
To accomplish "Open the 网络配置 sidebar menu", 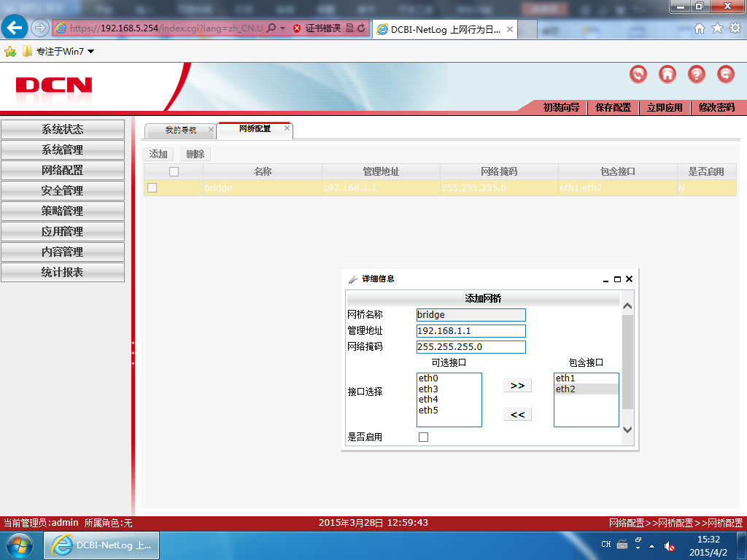I will [x=63, y=170].
